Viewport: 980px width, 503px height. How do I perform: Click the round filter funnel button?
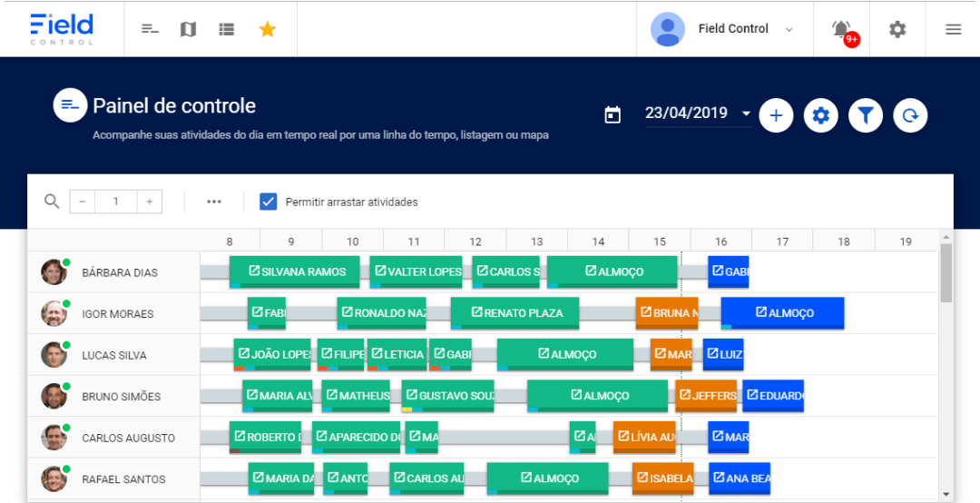(x=866, y=115)
